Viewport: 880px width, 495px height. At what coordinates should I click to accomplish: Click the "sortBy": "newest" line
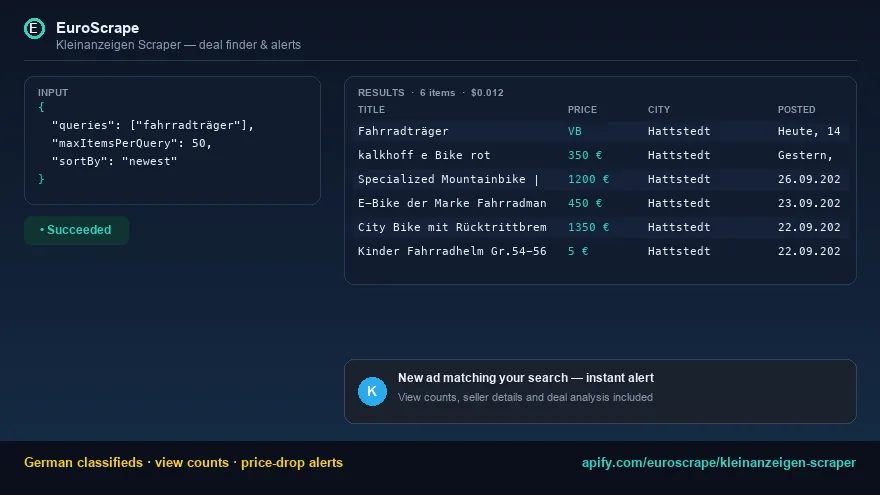pos(114,161)
